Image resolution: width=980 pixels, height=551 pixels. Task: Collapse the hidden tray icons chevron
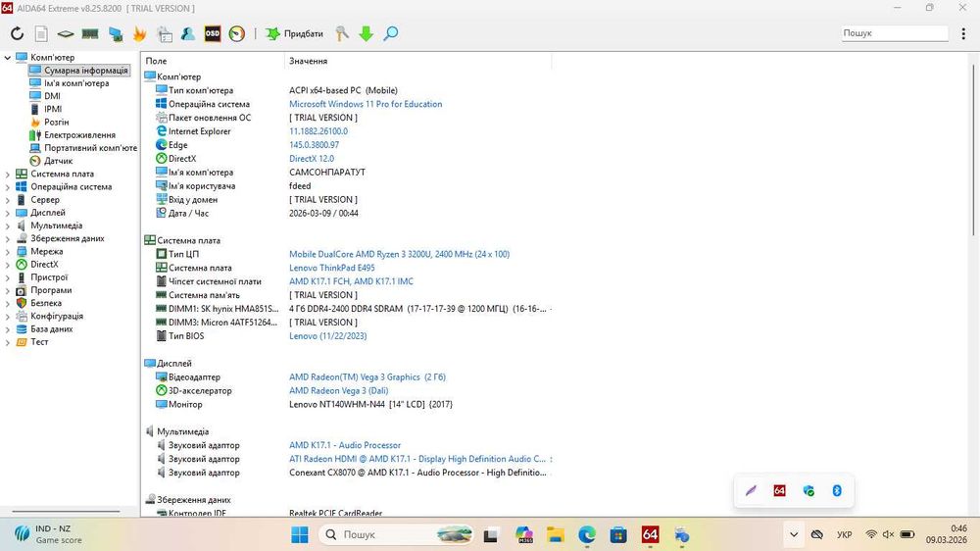tap(794, 534)
